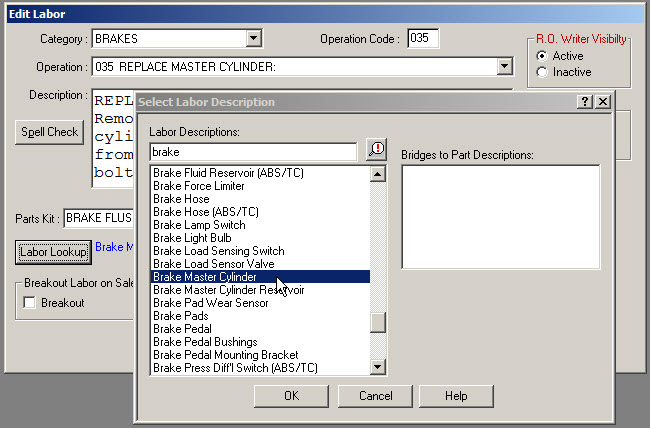This screenshot has width=650, height=428.
Task: Open Help from the dialog
Action: 456,396
